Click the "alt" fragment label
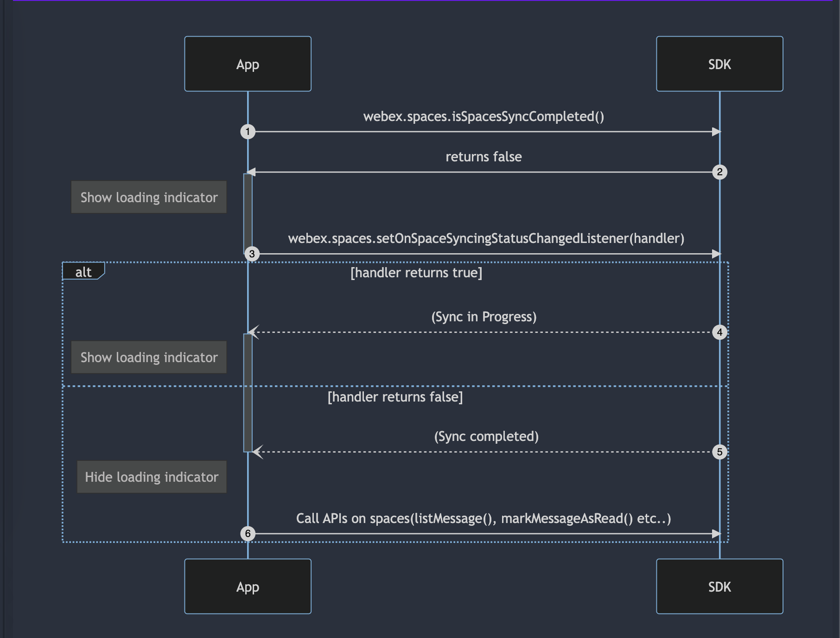 pyautogui.click(x=83, y=272)
